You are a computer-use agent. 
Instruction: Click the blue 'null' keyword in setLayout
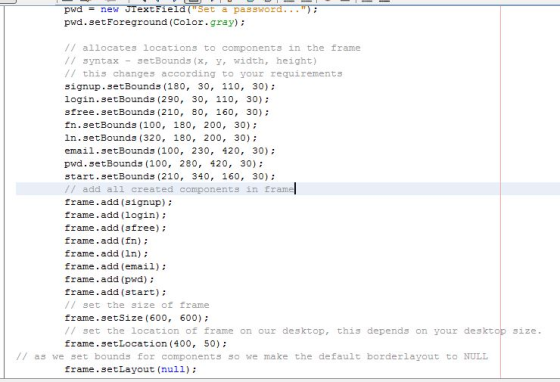[x=173, y=369]
